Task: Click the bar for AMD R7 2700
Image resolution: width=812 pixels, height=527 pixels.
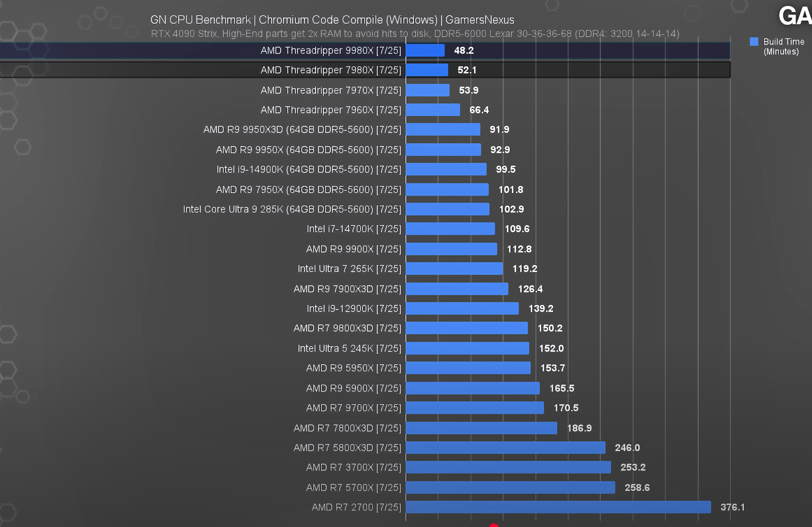Action: [x=558, y=507]
